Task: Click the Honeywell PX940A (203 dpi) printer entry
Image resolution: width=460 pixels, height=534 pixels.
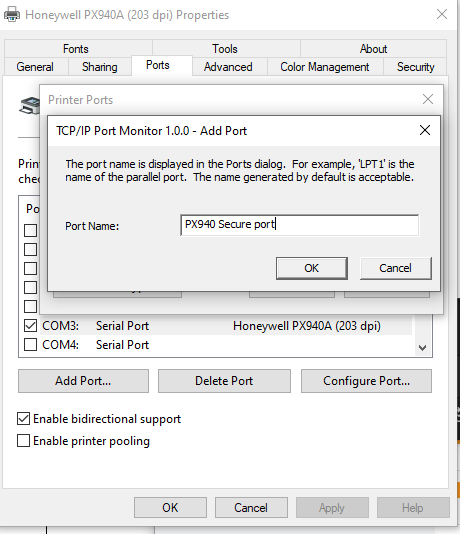Action: click(x=307, y=326)
